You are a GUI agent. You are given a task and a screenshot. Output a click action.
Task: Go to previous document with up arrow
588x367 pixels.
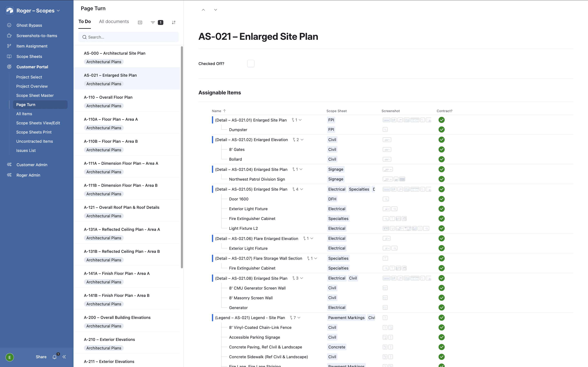203,10
